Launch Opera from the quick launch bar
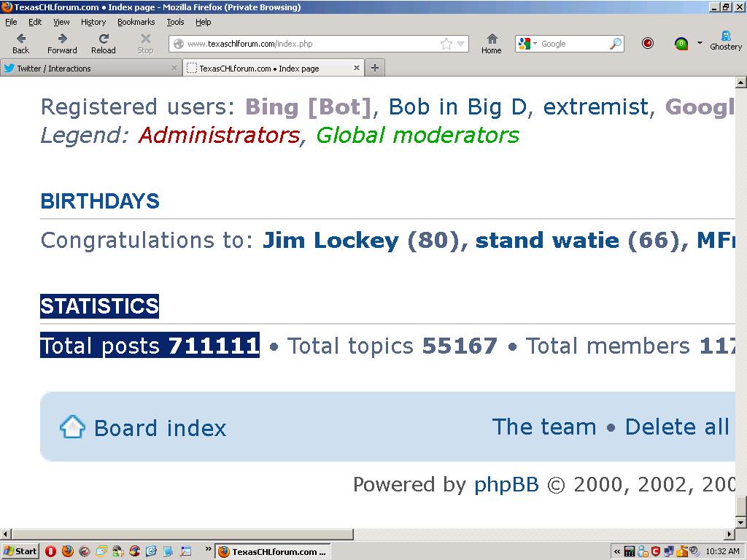 (50, 551)
